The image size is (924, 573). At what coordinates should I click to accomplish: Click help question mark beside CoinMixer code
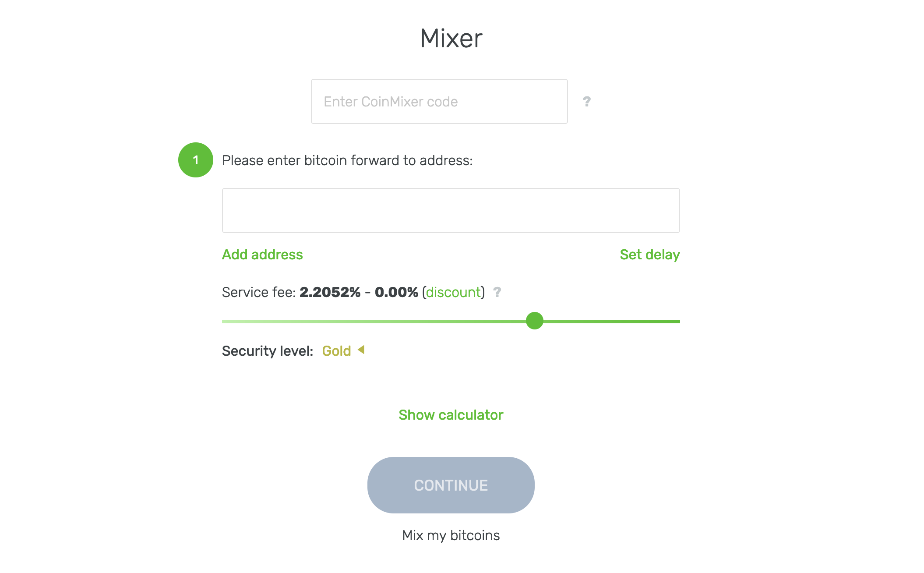(x=586, y=102)
